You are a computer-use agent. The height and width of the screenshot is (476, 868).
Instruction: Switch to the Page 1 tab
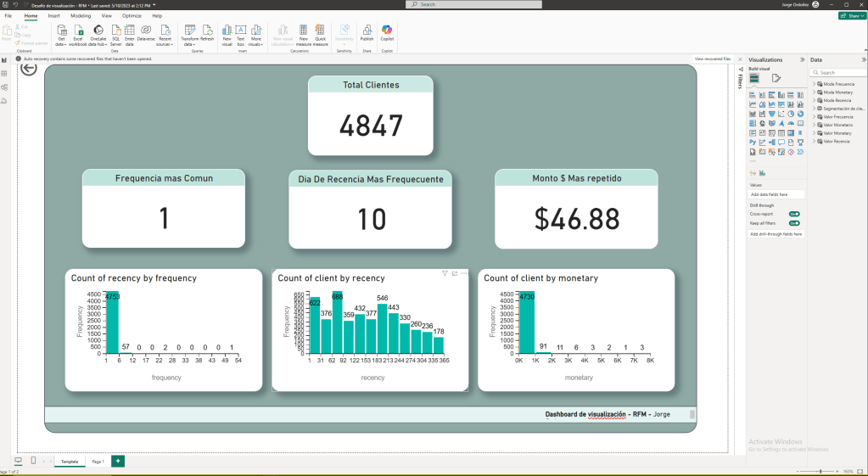[98, 462]
